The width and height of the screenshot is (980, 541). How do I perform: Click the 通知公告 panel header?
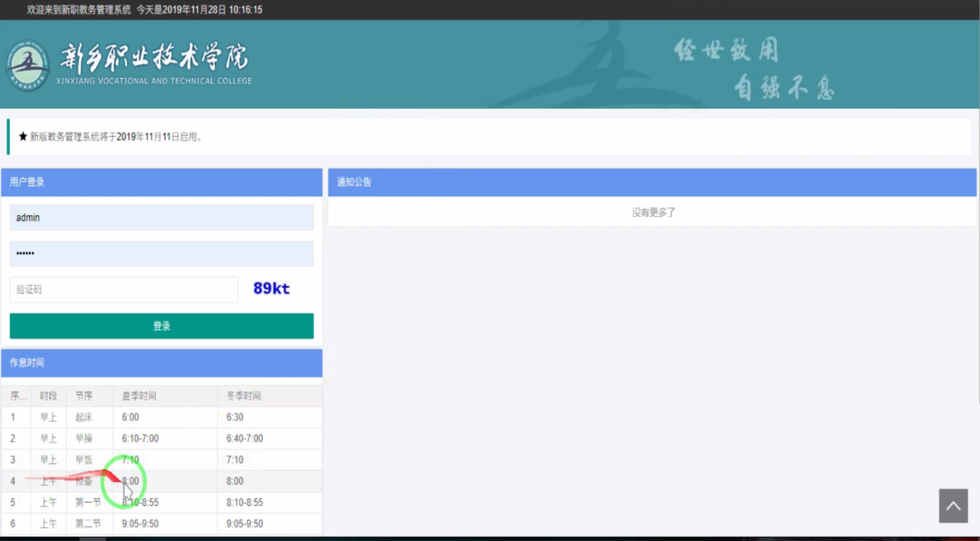652,183
